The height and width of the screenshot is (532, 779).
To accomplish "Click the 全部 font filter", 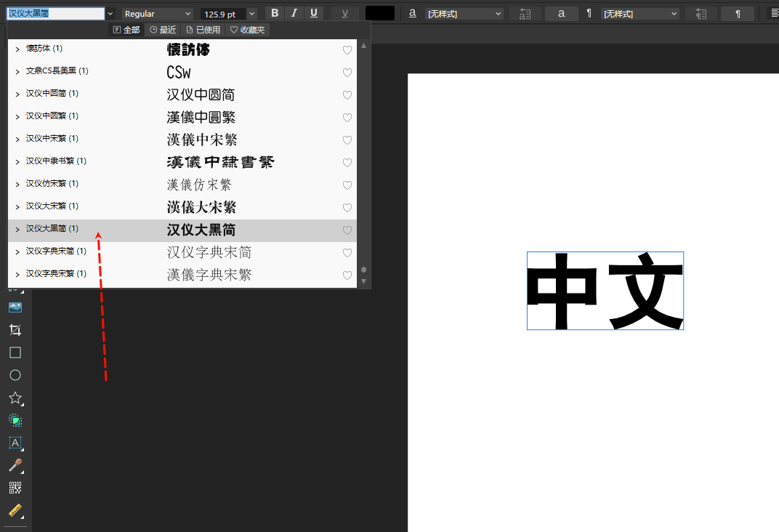I will [x=126, y=29].
